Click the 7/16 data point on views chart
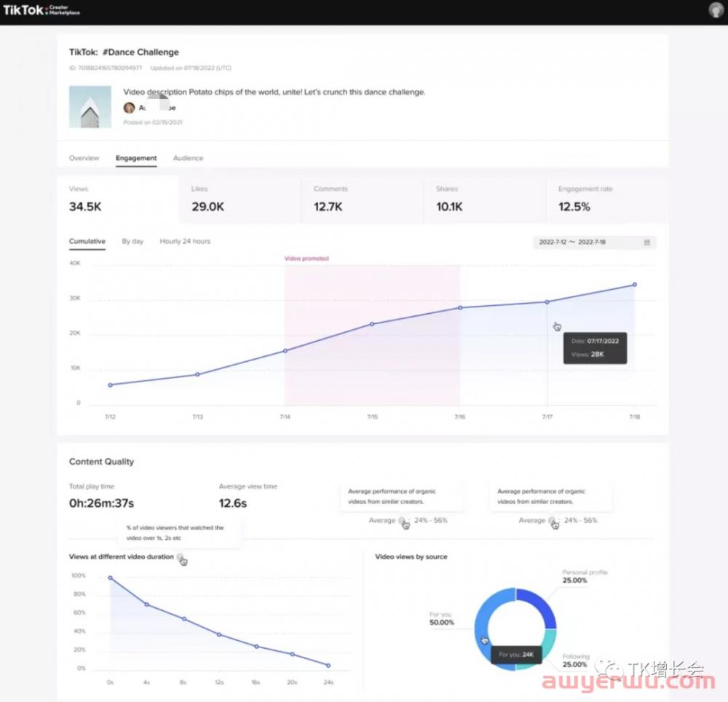The image size is (728, 702). pos(460,308)
